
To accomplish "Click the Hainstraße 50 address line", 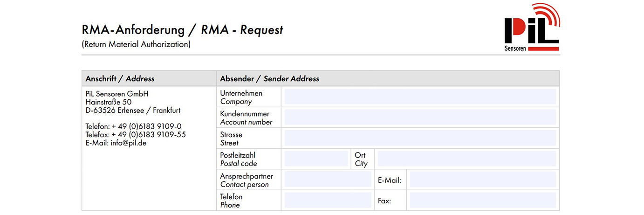I will [109, 102].
